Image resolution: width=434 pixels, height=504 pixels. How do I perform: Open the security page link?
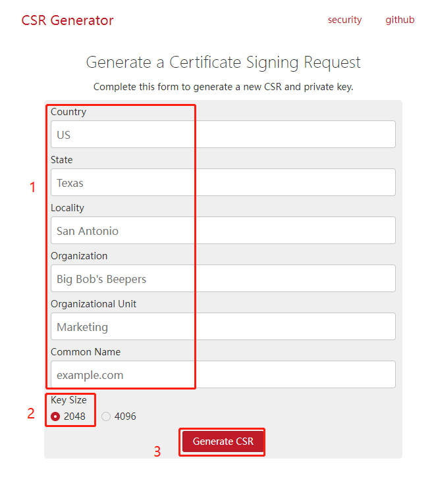[344, 20]
